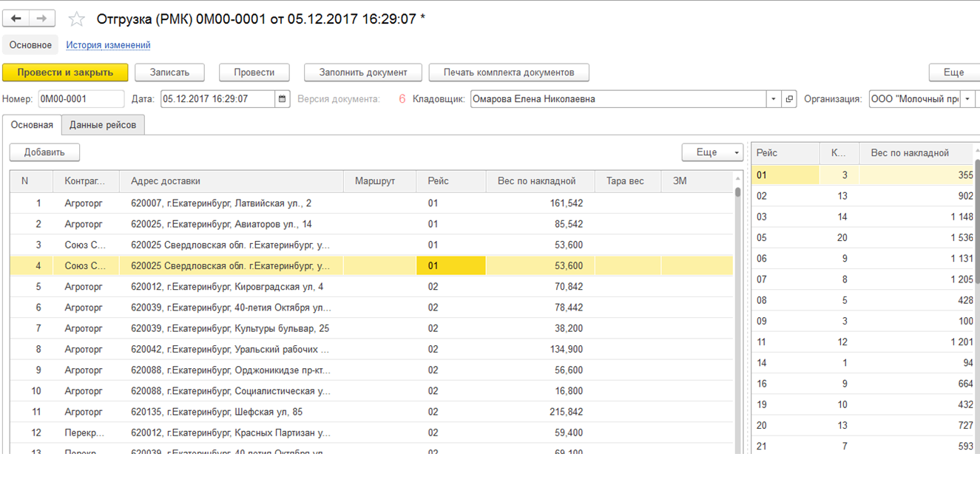Click the Записать button
Screen dimensions: 980x485
169,72
